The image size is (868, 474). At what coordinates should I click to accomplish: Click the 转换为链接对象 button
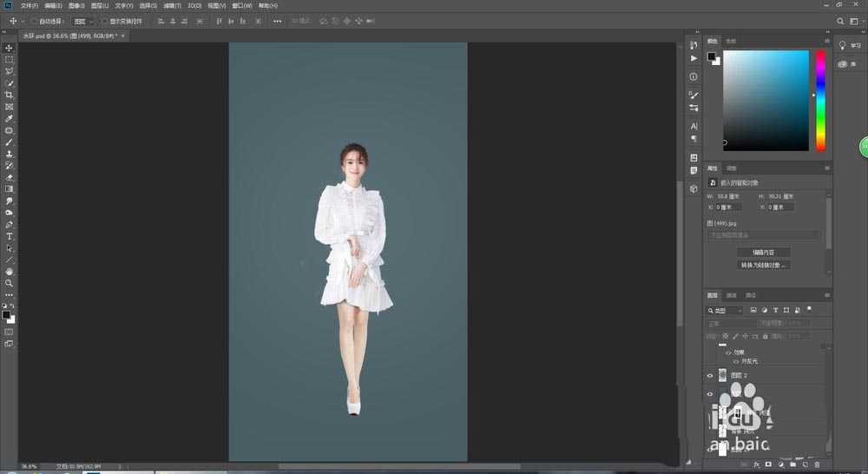point(764,265)
